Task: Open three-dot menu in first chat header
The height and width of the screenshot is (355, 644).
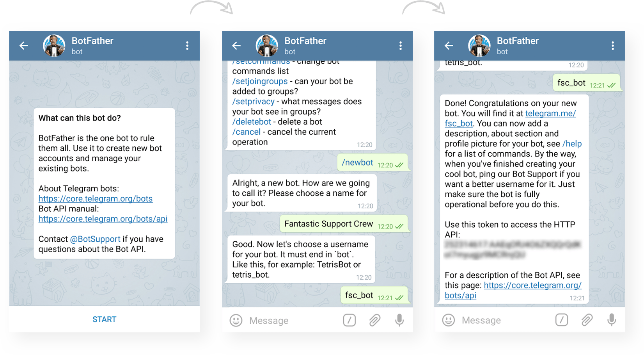Action: [187, 46]
